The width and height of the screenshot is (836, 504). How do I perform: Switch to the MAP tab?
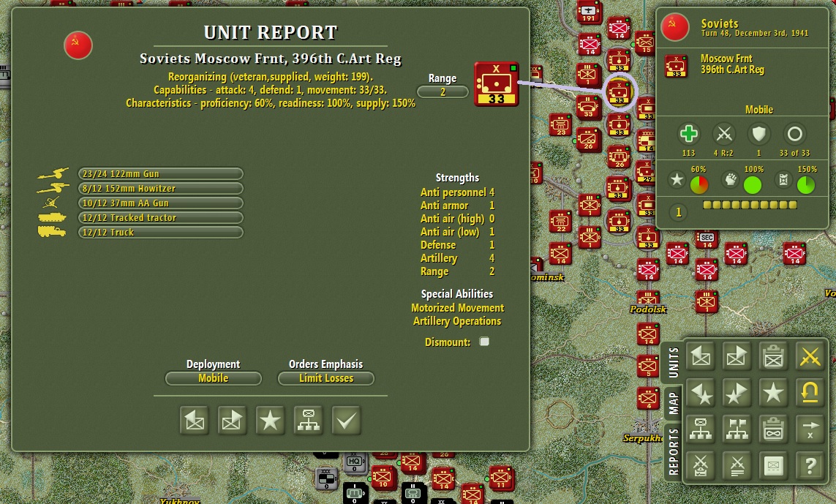point(674,402)
